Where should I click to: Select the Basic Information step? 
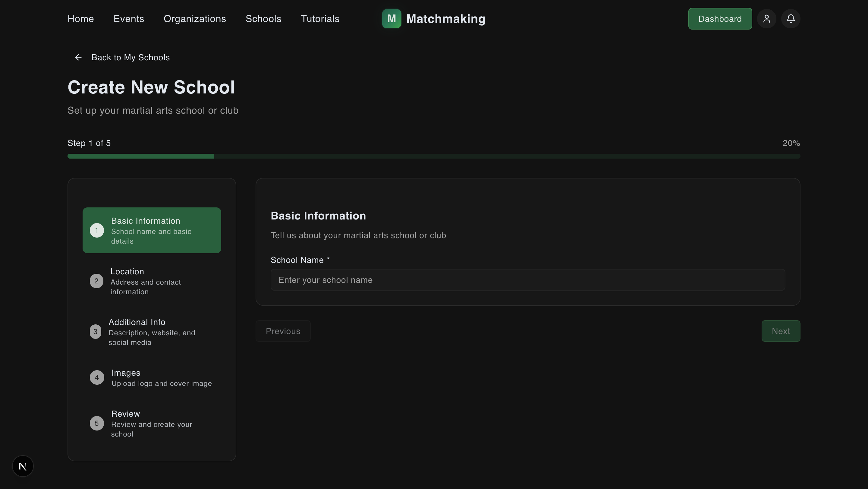coord(152,231)
